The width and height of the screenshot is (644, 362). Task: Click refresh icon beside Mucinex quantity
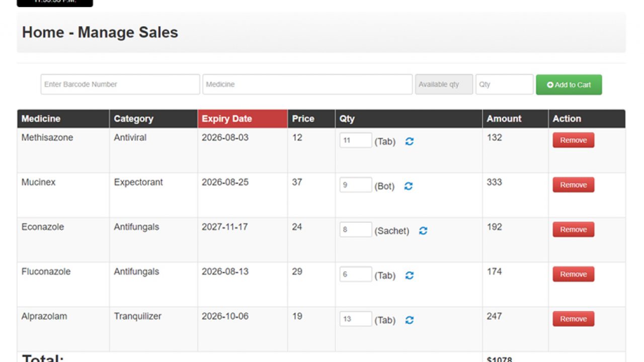pyautogui.click(x=409, y=186)
